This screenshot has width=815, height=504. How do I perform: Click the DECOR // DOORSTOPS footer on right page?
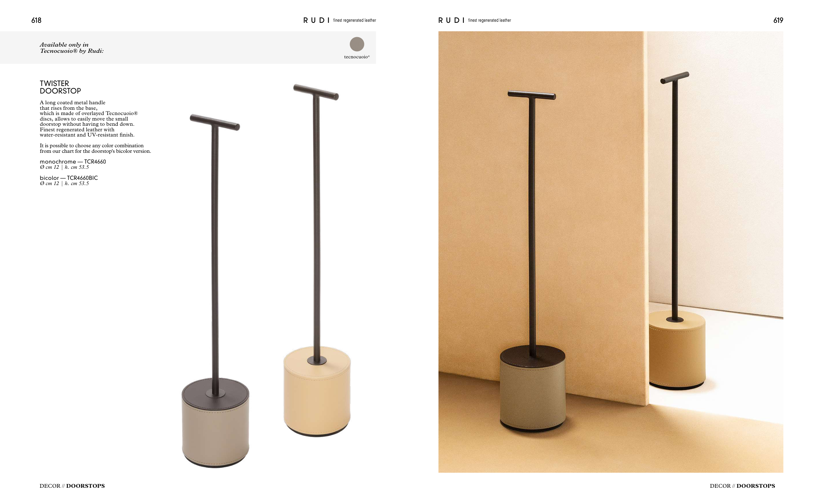(742, 486)
